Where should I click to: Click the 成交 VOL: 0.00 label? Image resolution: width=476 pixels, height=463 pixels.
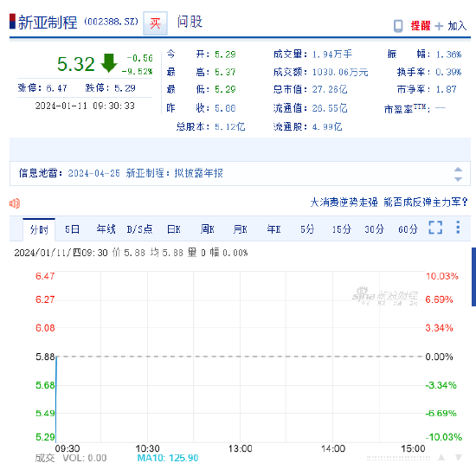(x=71, y=458)
